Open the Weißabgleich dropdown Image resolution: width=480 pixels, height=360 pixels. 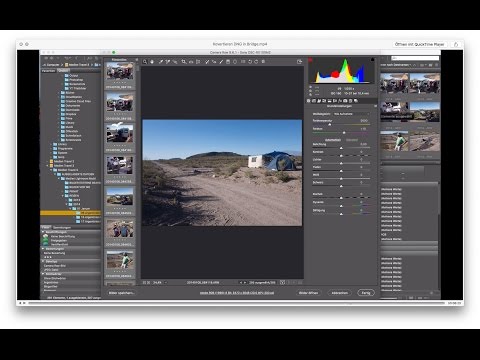pos(351,114)
